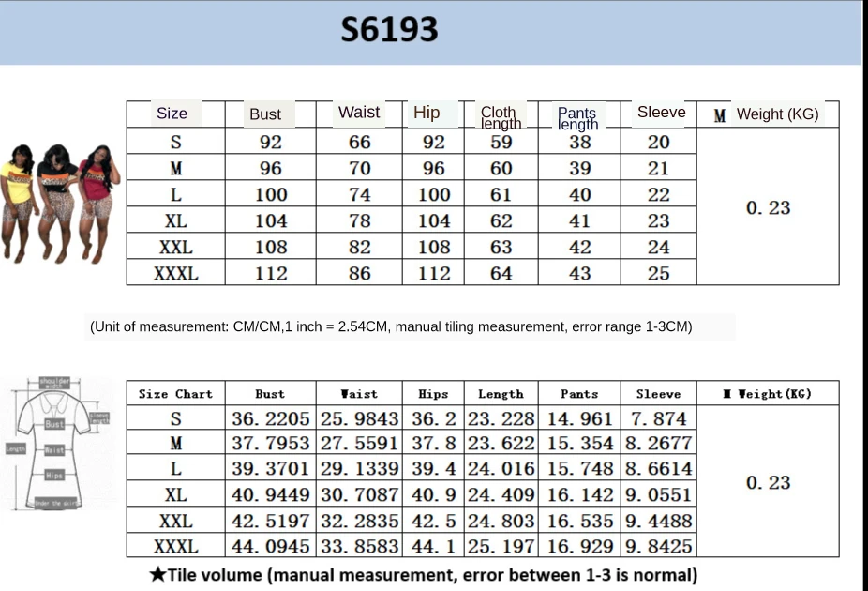Select bust value 39.3701
Viewport: 868px width, 591px height.
[x=270, y=469]
